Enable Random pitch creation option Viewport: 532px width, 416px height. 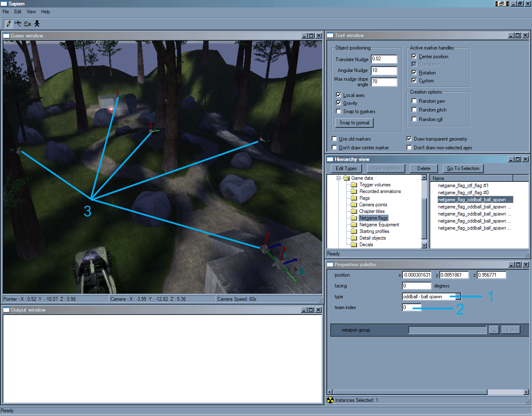(x=414, y=109)
